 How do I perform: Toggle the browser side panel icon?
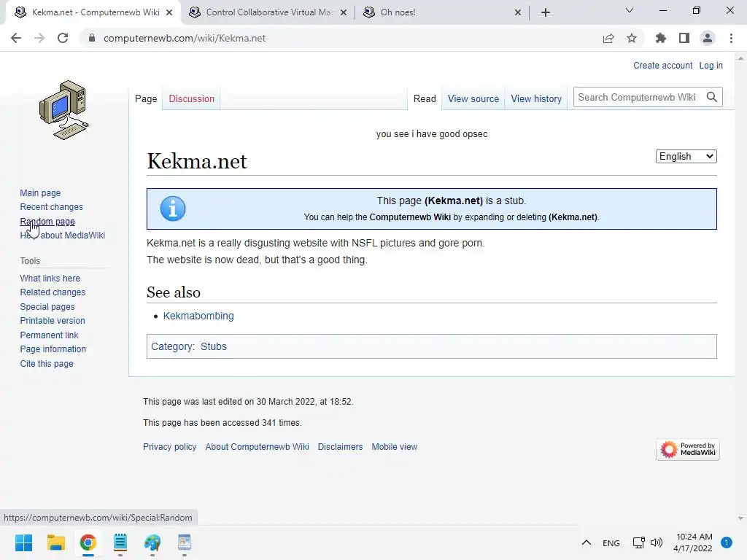[684, 38]
